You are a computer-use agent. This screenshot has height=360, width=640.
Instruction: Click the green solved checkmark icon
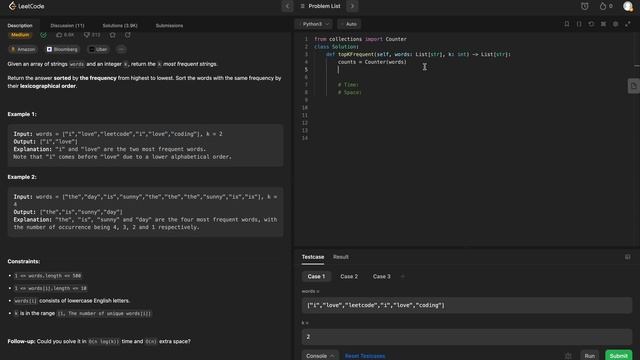click(x=44, y=35)
